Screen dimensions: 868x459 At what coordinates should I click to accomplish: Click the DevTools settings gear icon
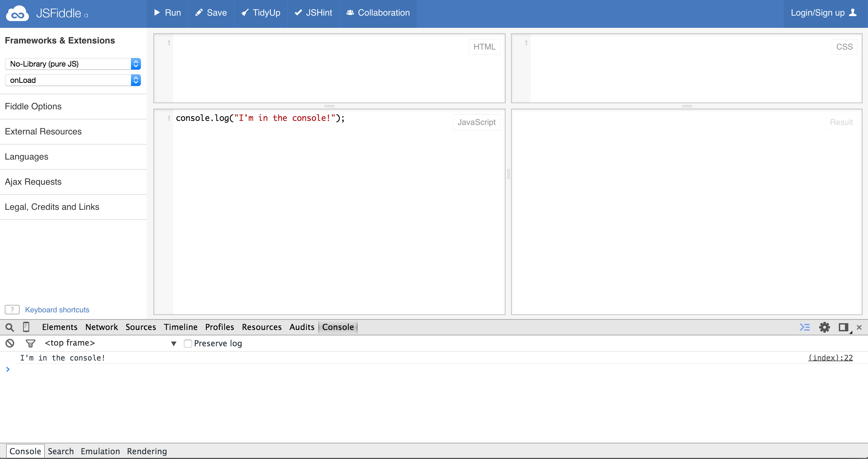pyautogui.click(x=824, y=327)
